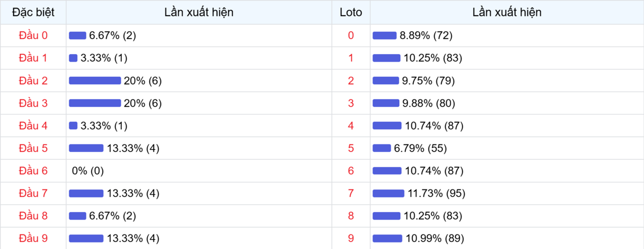This screenshot has width=644, height=249.
Task: Open the "Đầu 6" entry
Action: 33,171
